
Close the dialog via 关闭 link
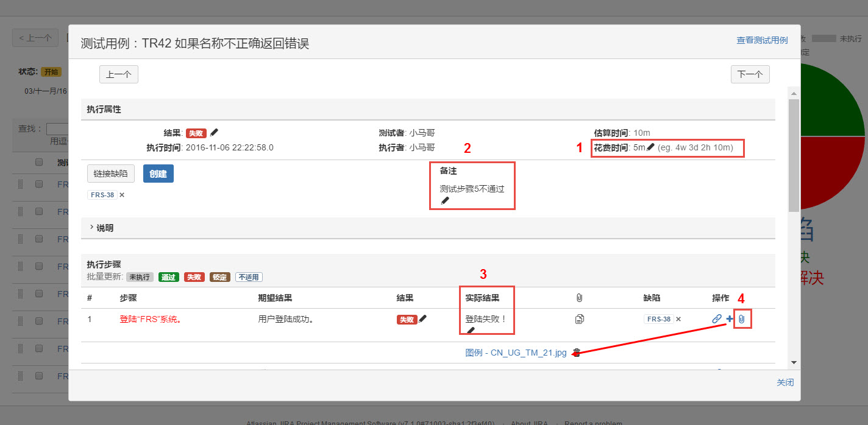pos(785,382)
